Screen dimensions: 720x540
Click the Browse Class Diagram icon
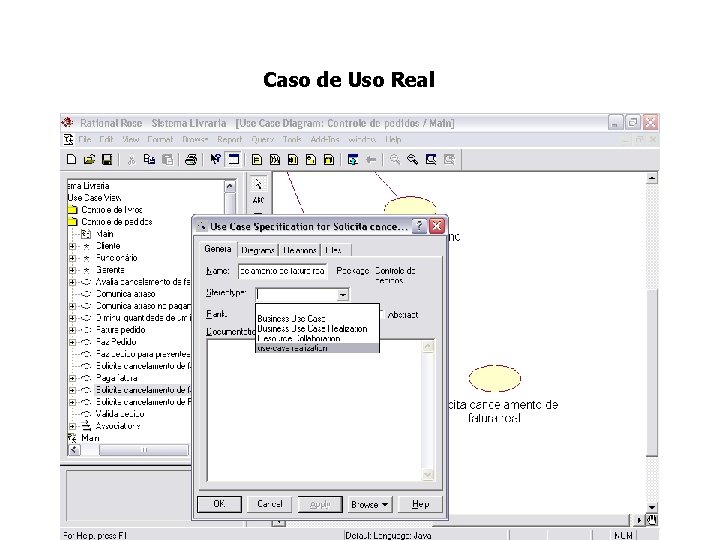pos(257,159)
